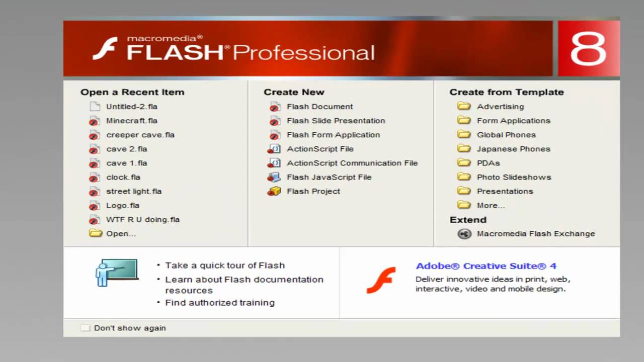Click the ActionScript Communication File icon
Image resolution: width=644 pixels, height=362 pixels.
274,163
